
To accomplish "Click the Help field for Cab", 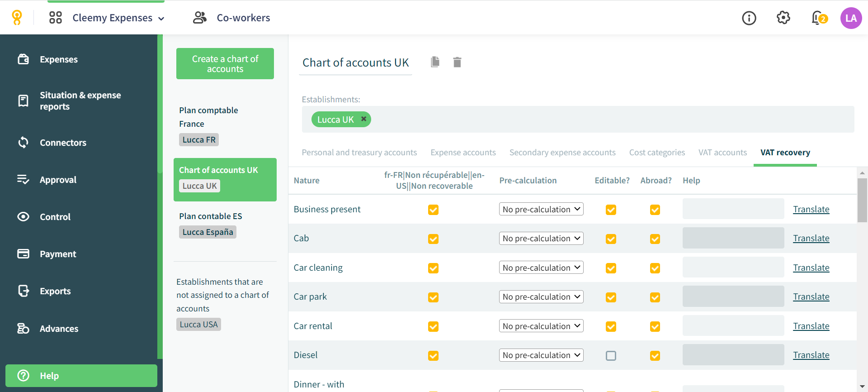I will [x=733, y=238].
